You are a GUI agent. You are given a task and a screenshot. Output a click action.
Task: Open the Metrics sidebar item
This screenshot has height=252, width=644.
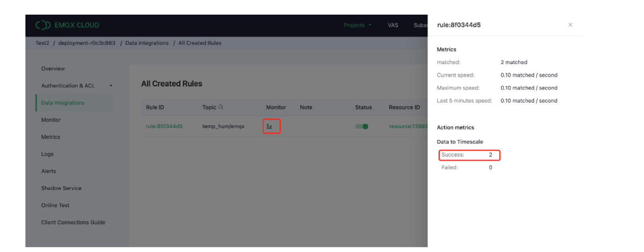(50, 137)
